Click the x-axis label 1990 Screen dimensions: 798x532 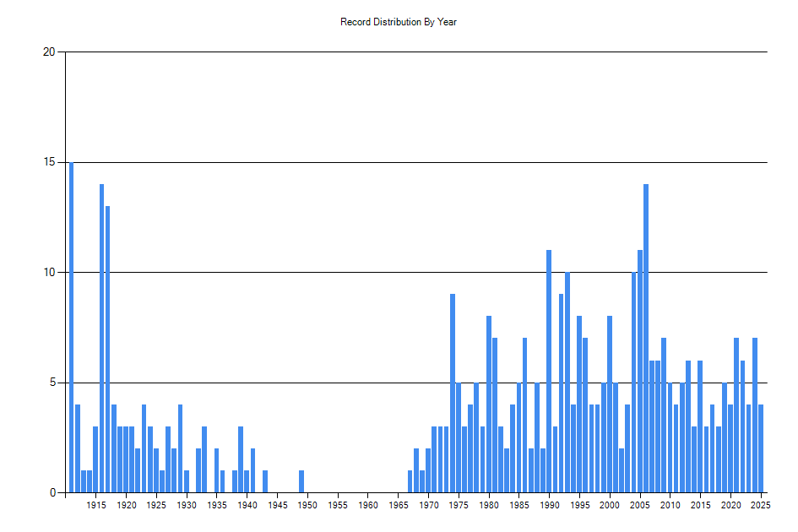point(549,506)
